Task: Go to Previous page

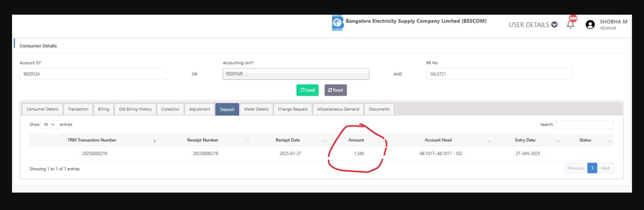Action: pyautogui.click(x=576, y=168)
